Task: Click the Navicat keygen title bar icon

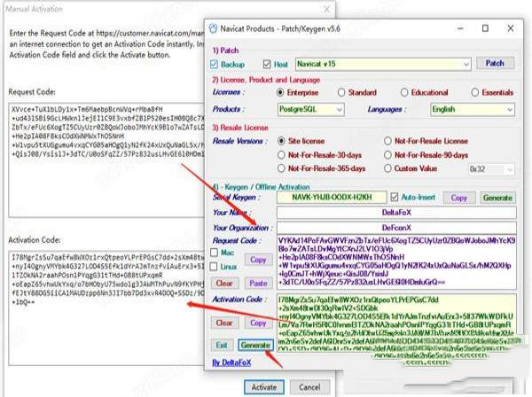Action: click(x=213, y=28)
